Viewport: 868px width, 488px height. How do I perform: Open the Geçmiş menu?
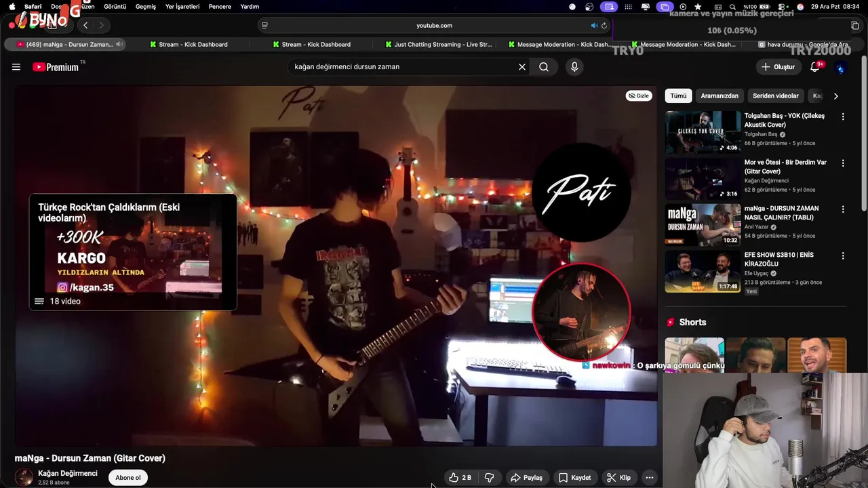146,7
